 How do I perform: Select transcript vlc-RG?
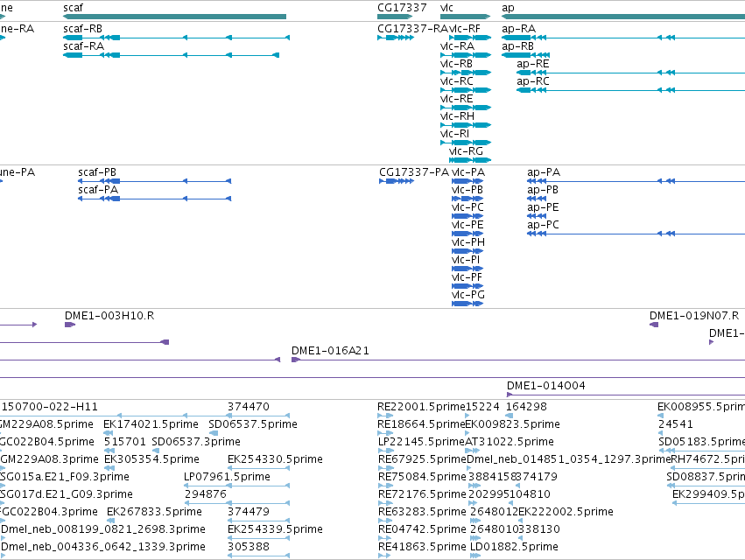(x=466, y=151)
